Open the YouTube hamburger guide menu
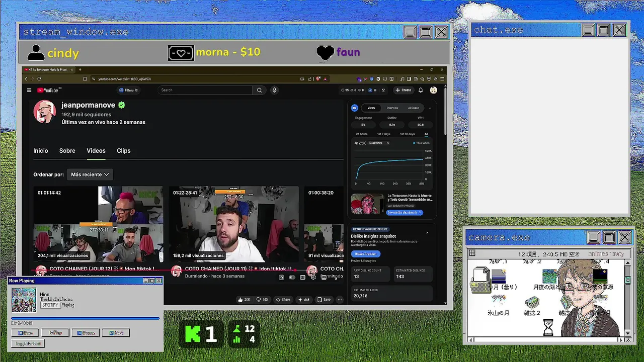Screen dimensions: 644x362 click(29, 90)
